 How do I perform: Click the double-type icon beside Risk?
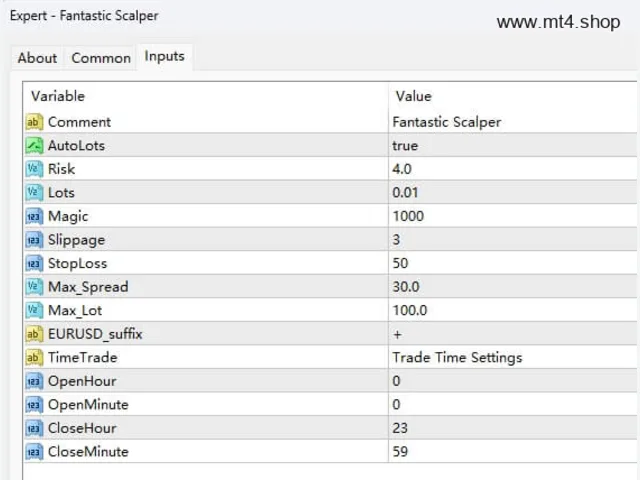pyautogui.click(x=34, y=169)
